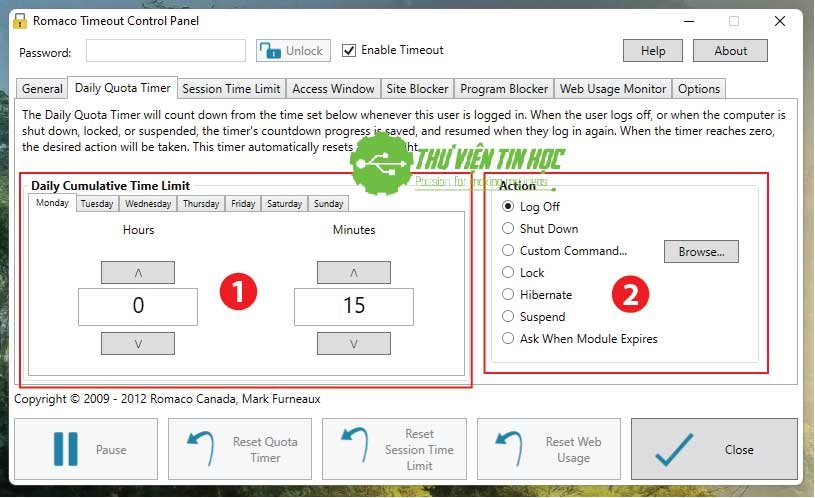815x498 pixels.
Task: Increase the Hours value with up arrow
Action: (138, 272)
